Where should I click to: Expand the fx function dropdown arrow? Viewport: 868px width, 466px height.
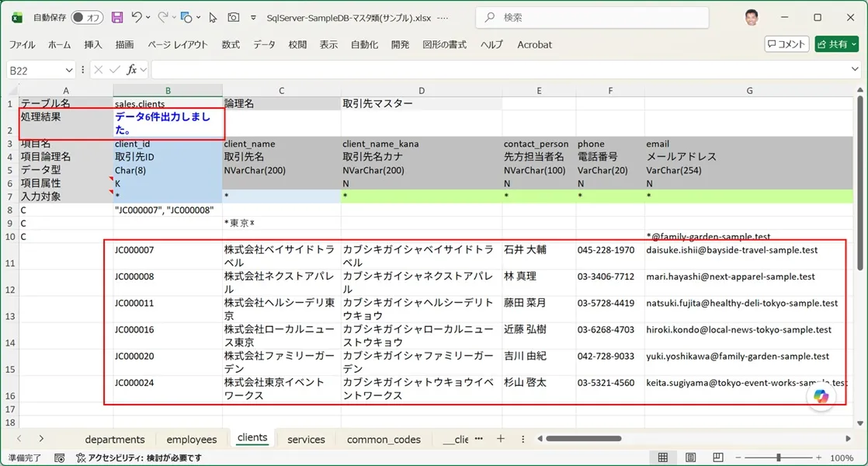144,70
